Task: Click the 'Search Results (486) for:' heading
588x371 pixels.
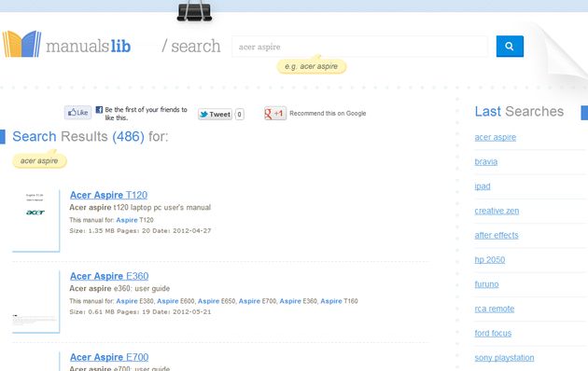Action: tap(90, 137)
